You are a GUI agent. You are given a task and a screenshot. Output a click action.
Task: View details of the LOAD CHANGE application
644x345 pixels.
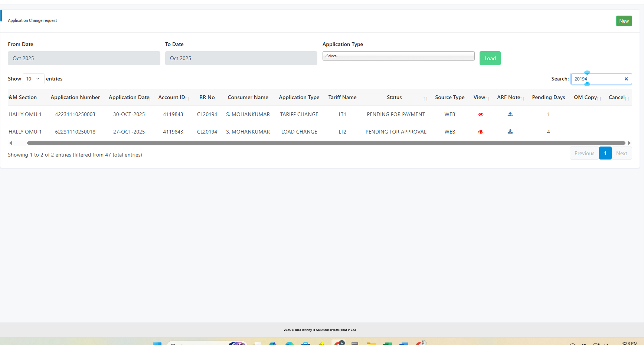(481, 132)
